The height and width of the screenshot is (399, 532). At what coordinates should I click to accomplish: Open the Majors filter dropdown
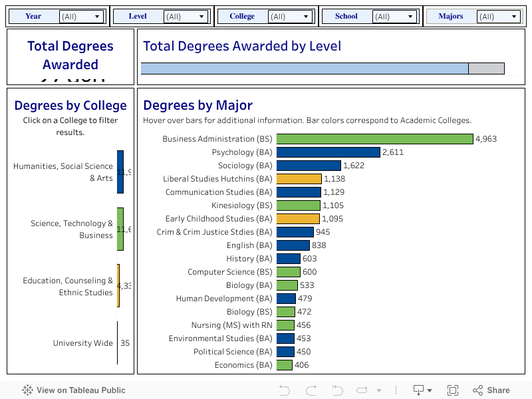[x=499, y=17]
